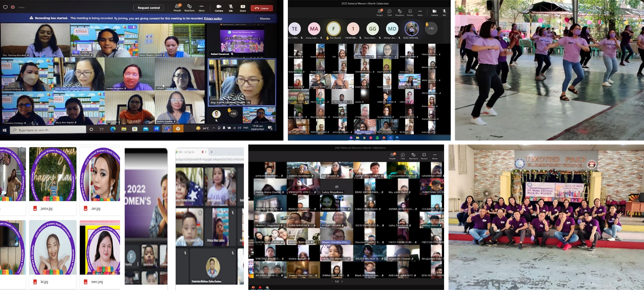
Task: Expand the system tray hidden icons chevron
Action: click(x=213, y=128)
